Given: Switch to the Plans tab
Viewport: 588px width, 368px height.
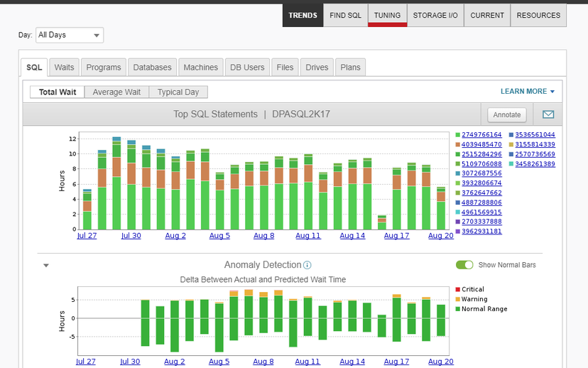Looking at the screenshot, I should point(350,67).
